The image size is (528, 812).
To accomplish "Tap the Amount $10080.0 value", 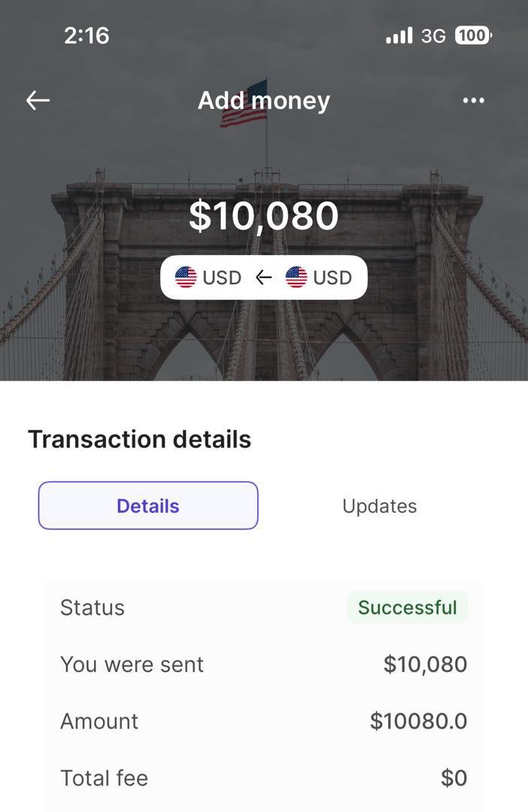I will (x=418, y=721).
